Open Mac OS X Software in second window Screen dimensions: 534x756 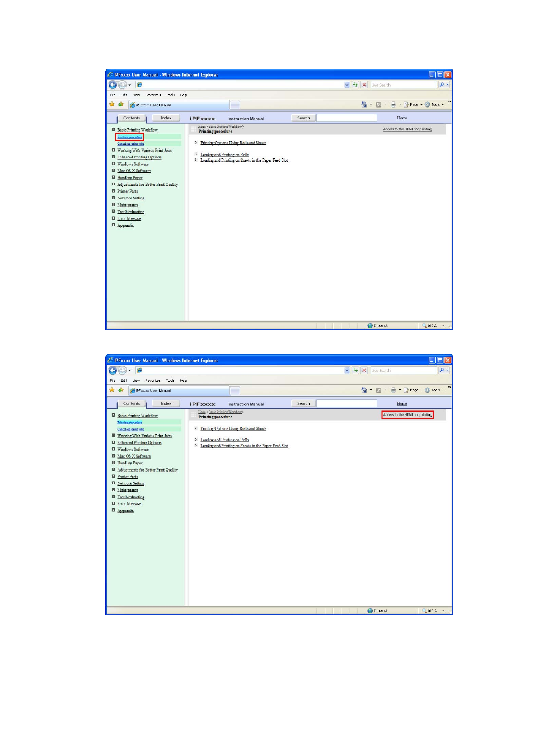coord(134,456)
